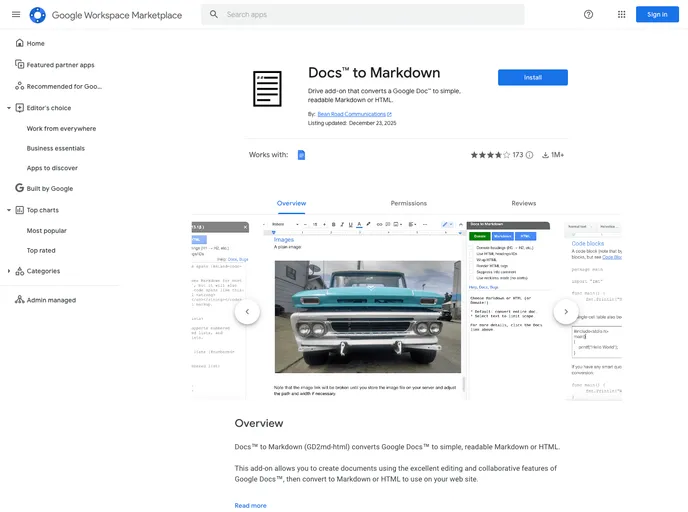Click the Search apps input field

click(x=370, y=15)
